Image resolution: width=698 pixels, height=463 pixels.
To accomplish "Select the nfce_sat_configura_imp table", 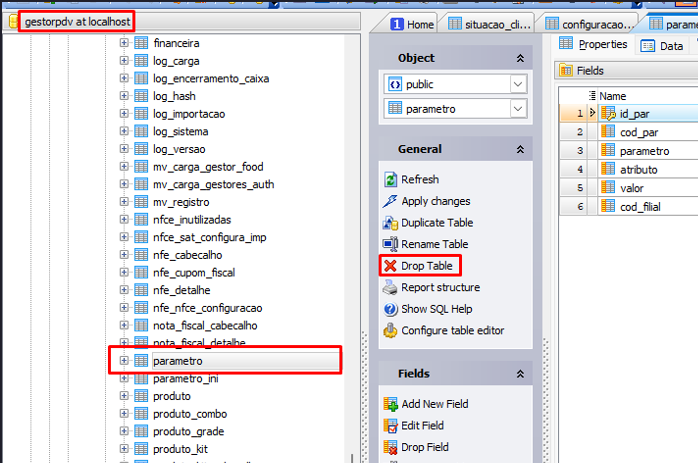I will pos(210,237).
